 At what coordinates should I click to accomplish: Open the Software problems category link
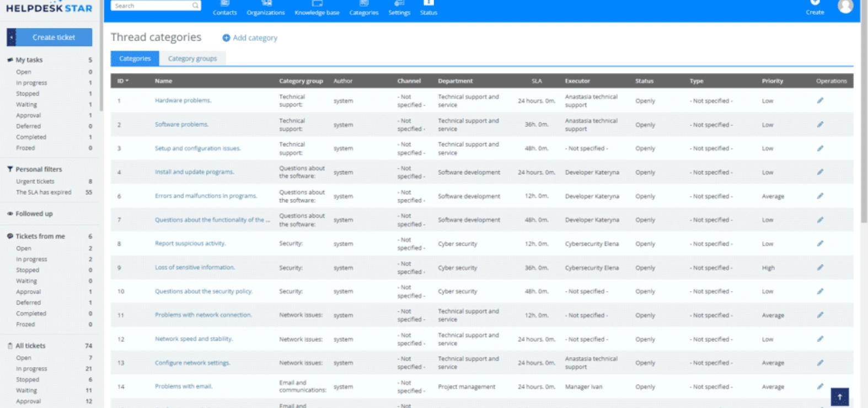coord(181,125)
